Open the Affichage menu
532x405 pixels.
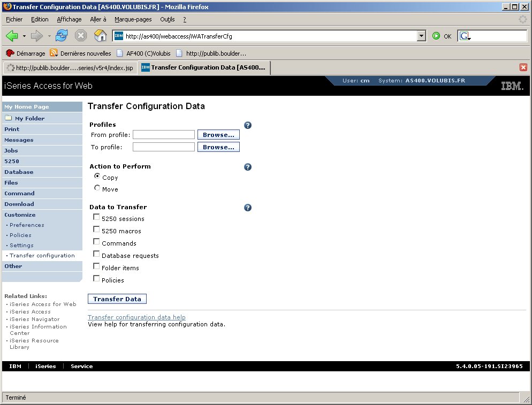[69, 19]
